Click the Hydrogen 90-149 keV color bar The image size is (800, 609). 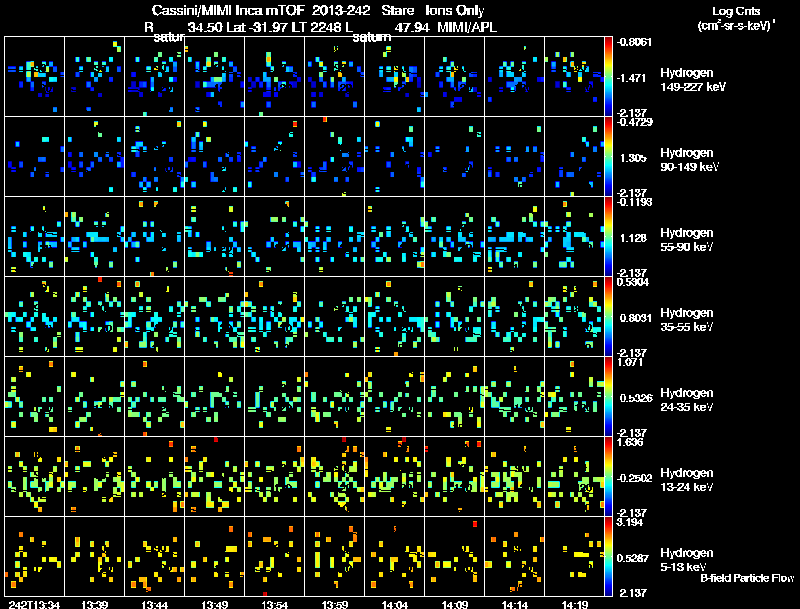608,157
